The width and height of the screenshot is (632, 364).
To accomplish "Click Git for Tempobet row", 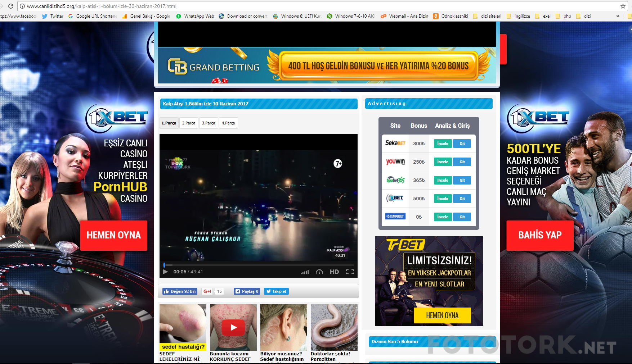I will (462, 217).
